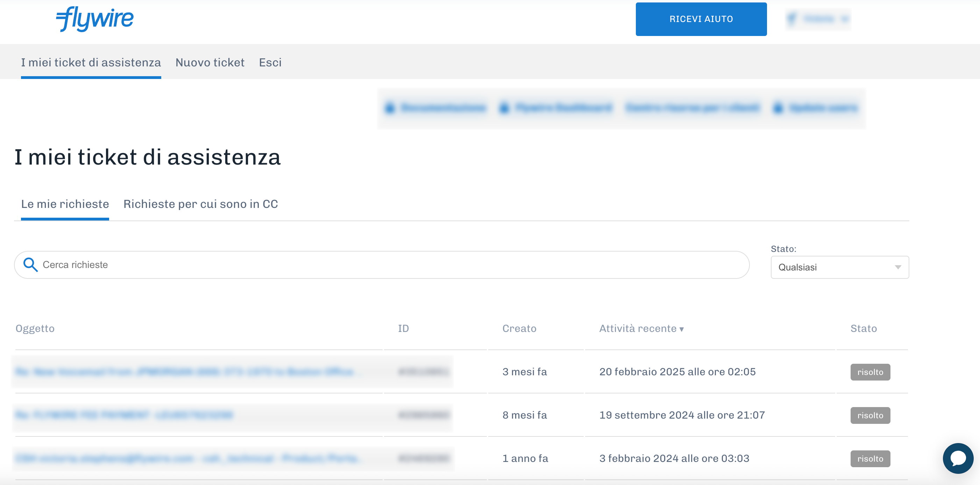The width and height of the screenshot is (980, 485).
Task: Select the Esci menu item
Action: click(270, 62)
